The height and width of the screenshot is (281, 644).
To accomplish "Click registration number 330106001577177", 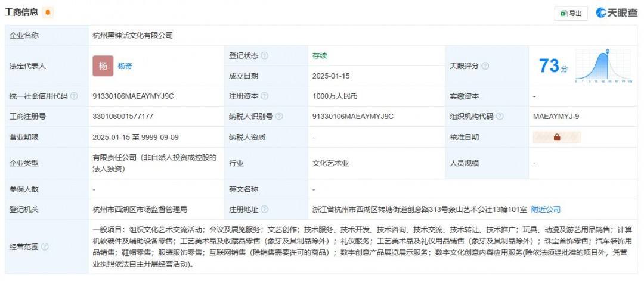I will coord(123,117).
